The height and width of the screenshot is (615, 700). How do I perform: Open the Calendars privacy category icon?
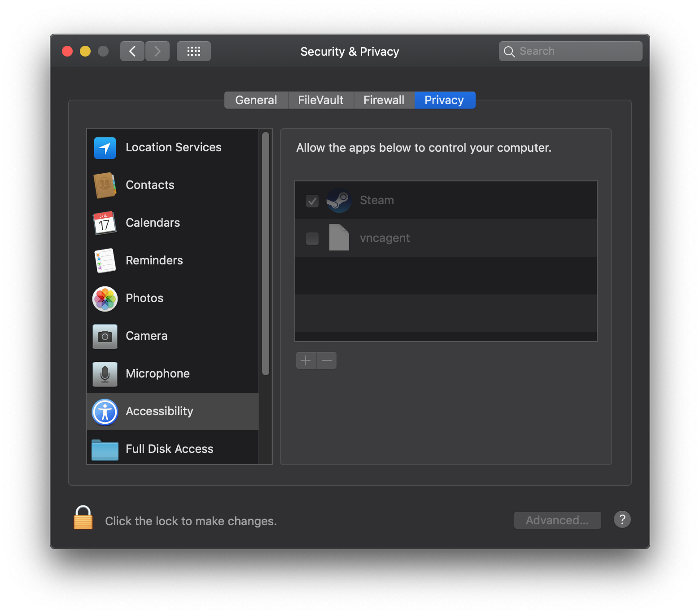pos(105,223)
